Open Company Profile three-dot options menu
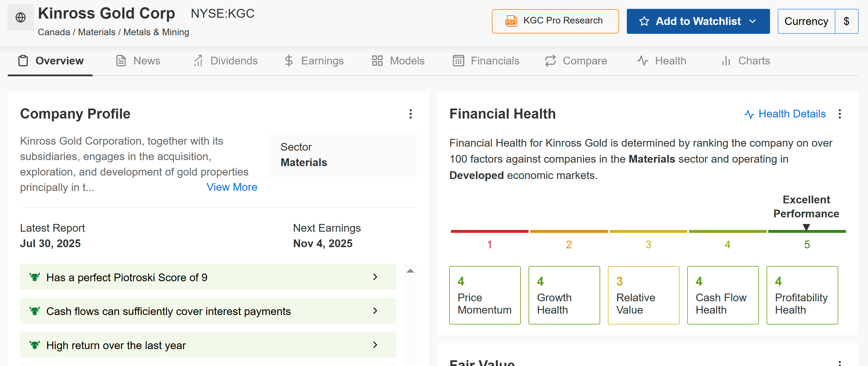Viewport: 868px width, 366px height. (411, 114)
